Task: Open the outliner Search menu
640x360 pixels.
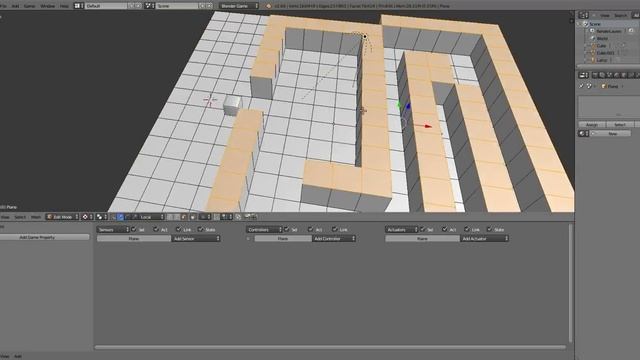Action: tap(620, 16)
